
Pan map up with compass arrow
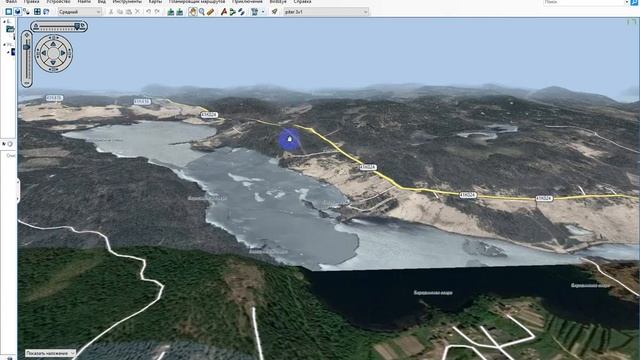point(53,43)
